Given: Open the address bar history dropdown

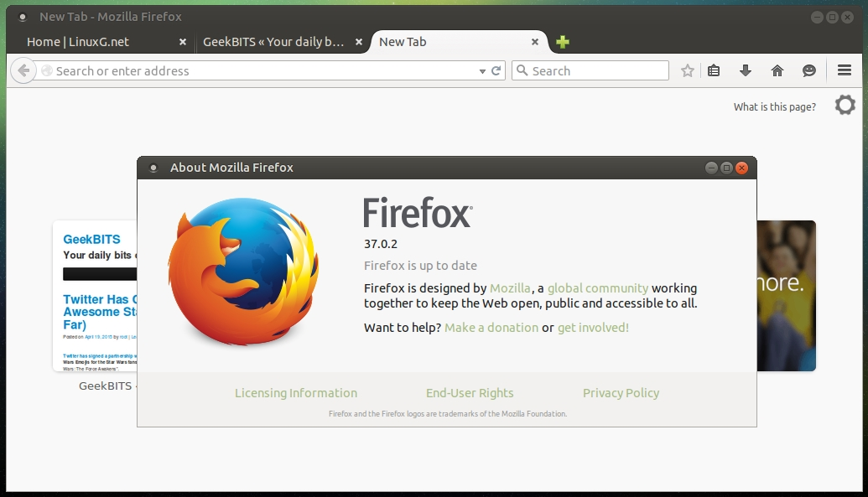Looking at the screenshot, I should tap(482, 70).
